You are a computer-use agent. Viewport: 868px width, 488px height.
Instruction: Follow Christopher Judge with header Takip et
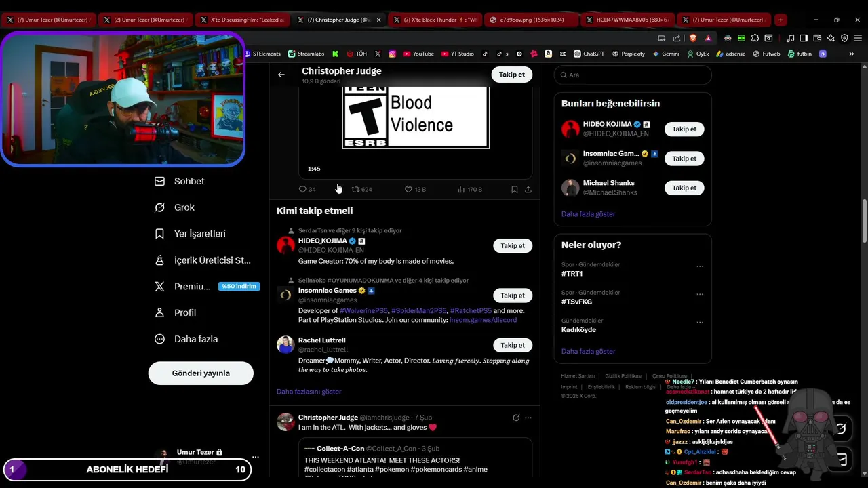[x=512, y=75]
